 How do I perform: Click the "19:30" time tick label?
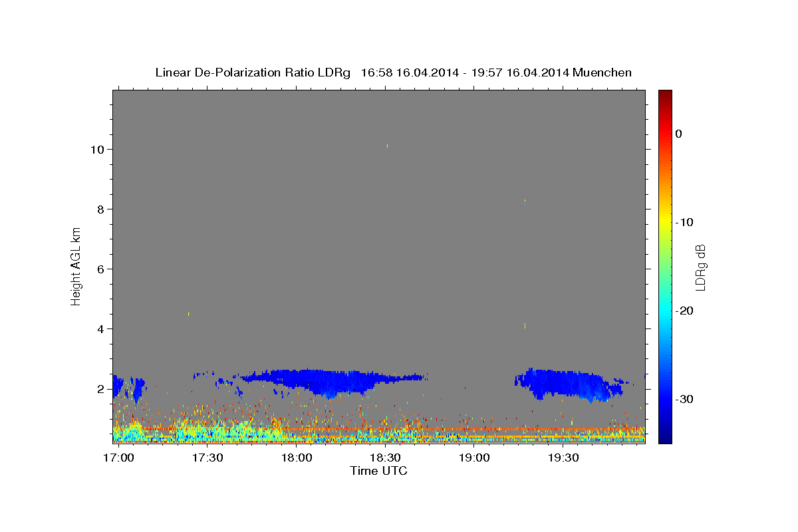[563, 458]
